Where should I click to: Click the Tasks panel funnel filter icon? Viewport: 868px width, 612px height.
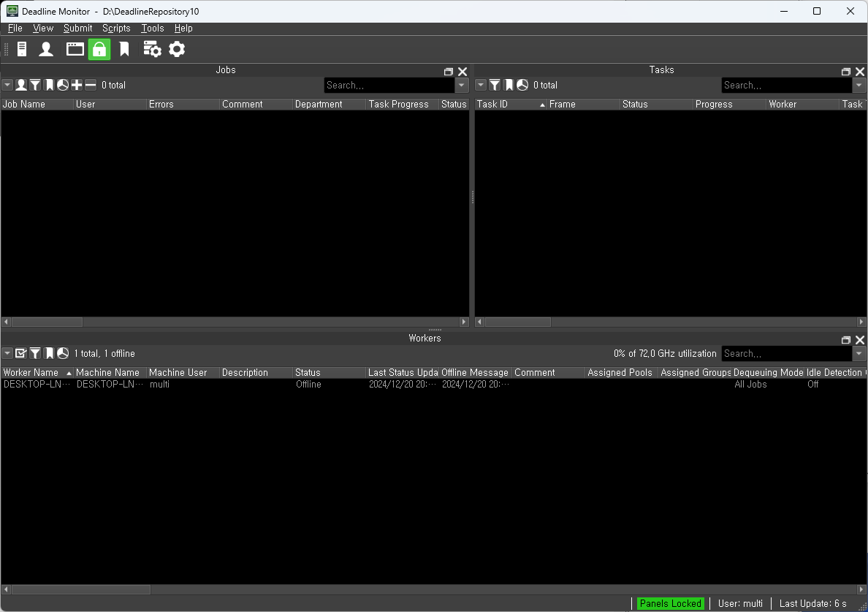coord(495,85)
